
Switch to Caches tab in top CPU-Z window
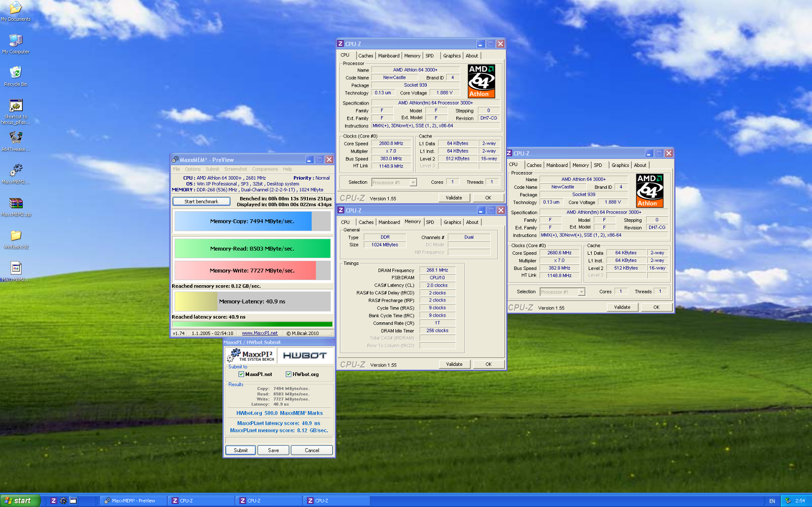[x=365, y=56]
